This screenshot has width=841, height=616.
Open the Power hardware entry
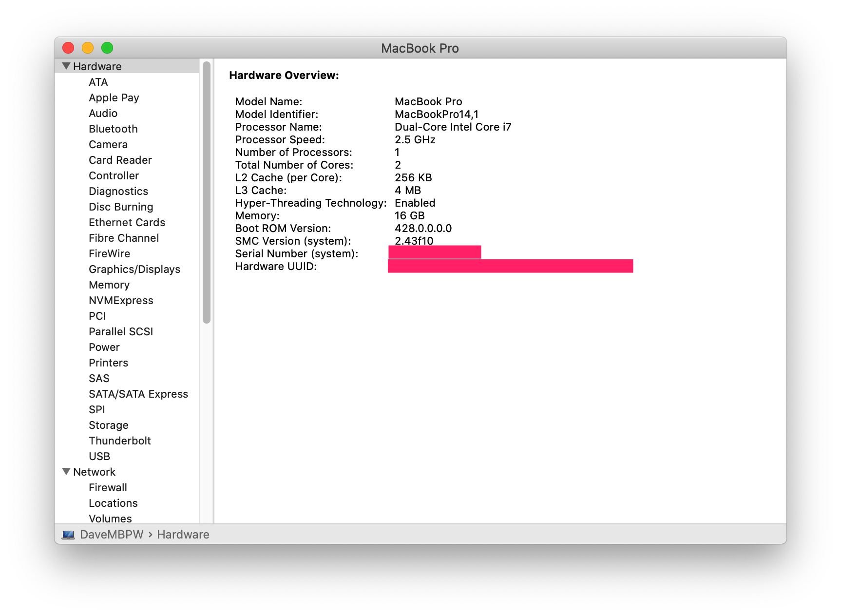click(x=104, y=347)
